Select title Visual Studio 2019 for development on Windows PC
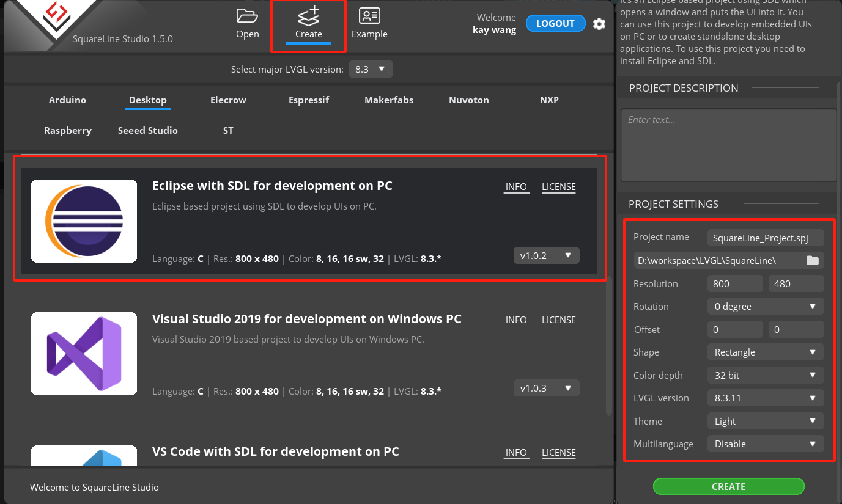Image resolution: width=842 pixels, height=504 pixels. click(307, 319)
